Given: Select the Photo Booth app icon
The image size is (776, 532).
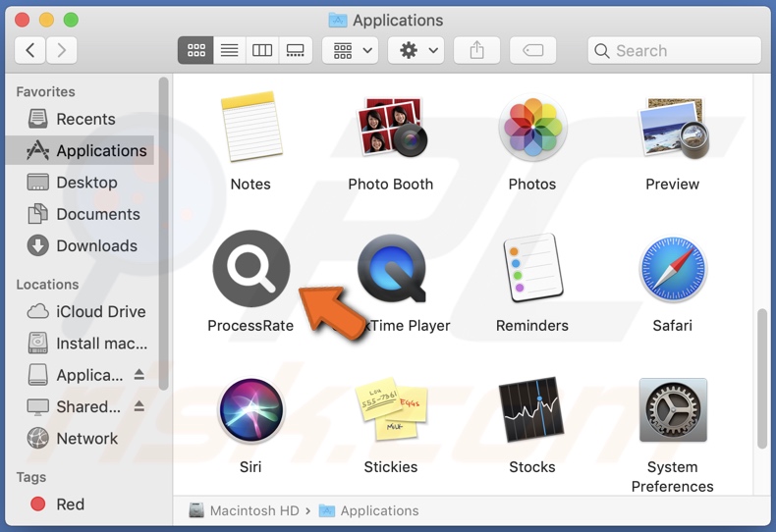Looking at the screenshot, I should [x=391, y=127].
